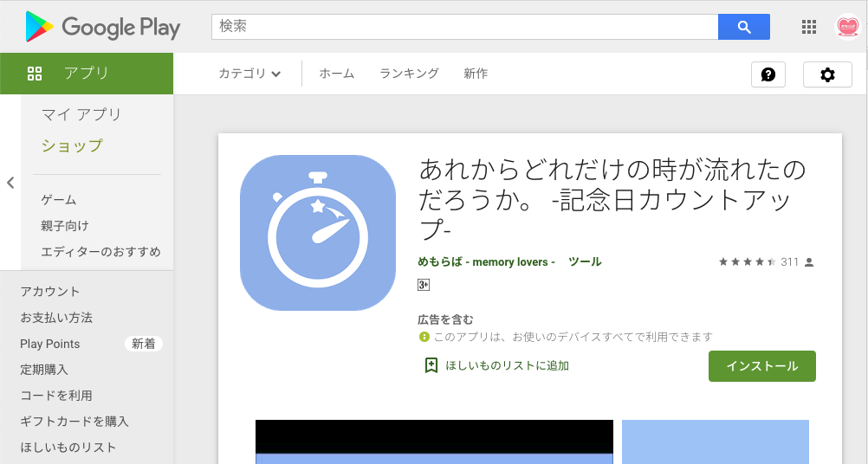Screen dimensions: 868x464
Task: Click the second blue screenshot thumbnail
Action: click(x=716, y=441)
